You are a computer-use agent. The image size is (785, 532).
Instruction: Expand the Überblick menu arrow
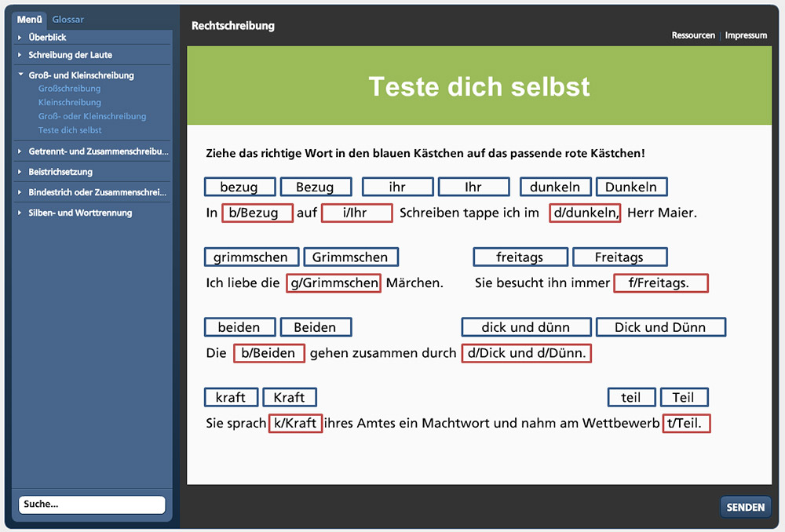point(20,38)
